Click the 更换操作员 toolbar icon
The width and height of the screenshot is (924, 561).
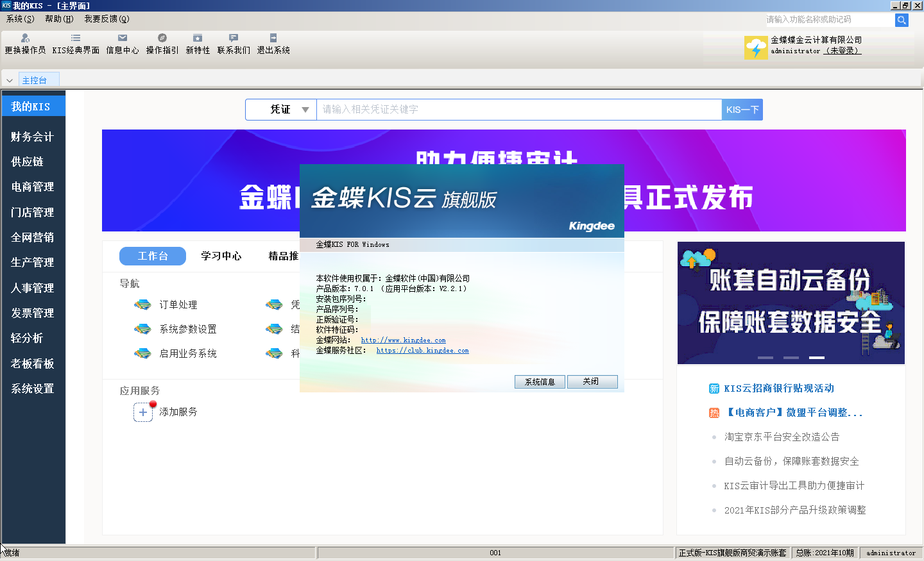pyautogui.click(x=25, y=38)
